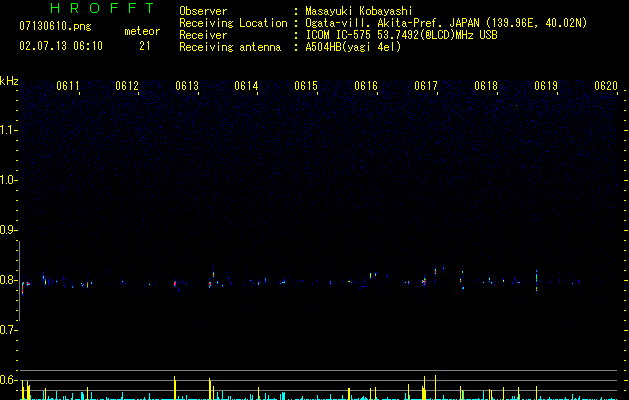Click the 0619 time marker
The width and height of the screenshot is (629, 400).
(546, 86)
